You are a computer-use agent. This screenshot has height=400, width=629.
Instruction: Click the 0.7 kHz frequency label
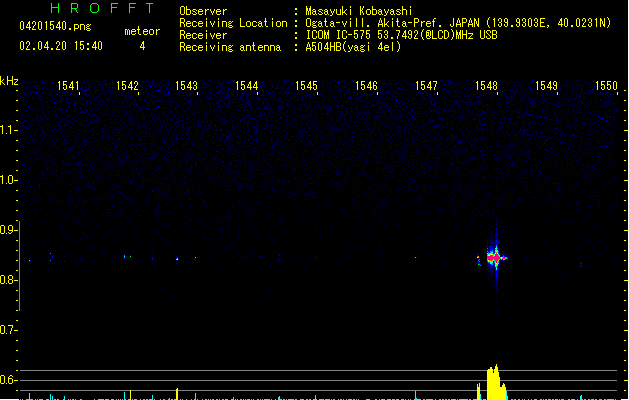(x=7, y=330)
